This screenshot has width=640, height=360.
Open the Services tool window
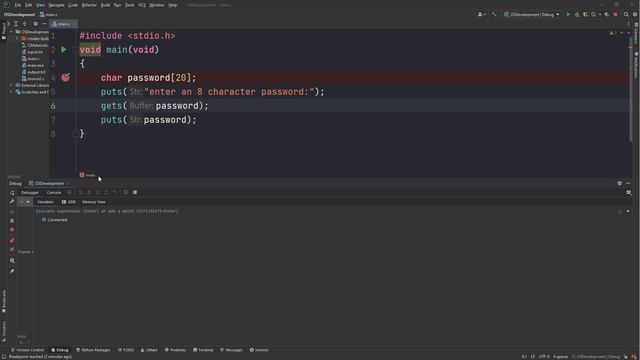pos(259,350)
